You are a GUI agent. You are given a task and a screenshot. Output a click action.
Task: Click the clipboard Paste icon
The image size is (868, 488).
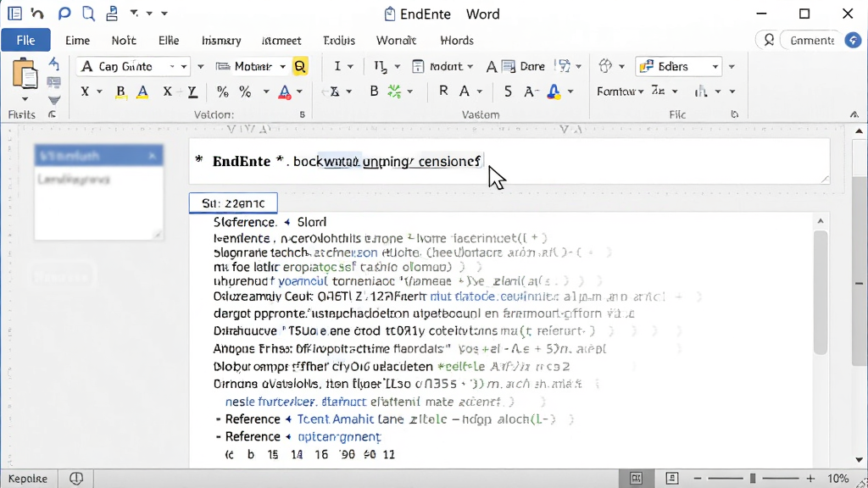click(25, 73)
